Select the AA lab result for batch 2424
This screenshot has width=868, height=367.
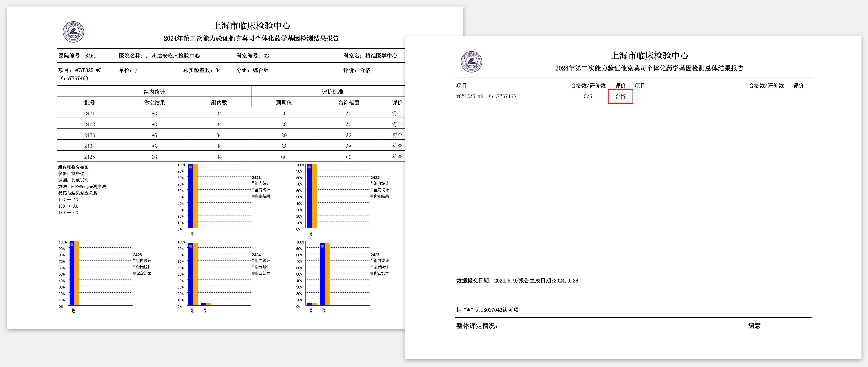pyautogui.click(x=154, y=146)
